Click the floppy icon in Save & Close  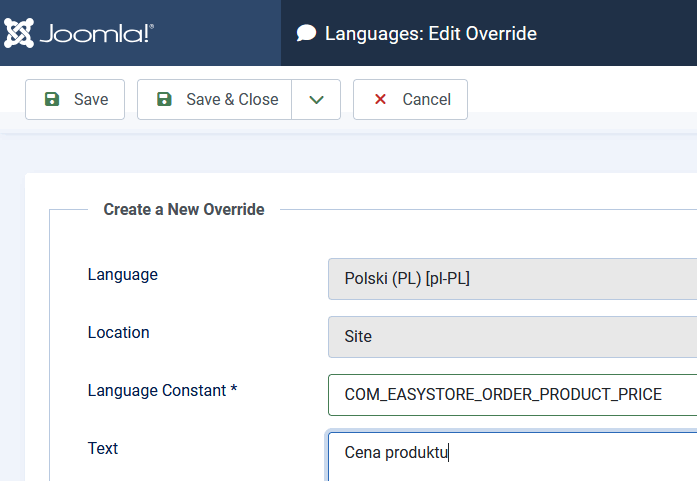164,100
